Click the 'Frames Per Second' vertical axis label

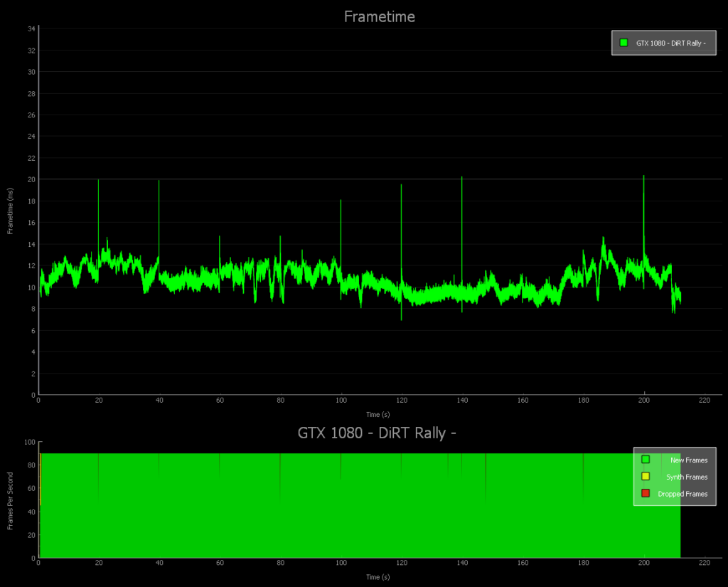[11, 501]
